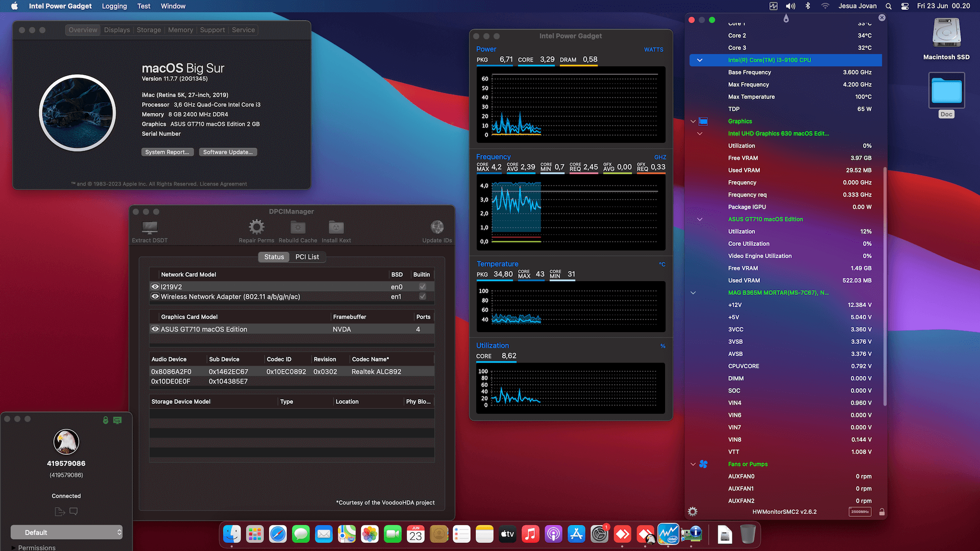
Task: Click the HWMonitorSMC2 vertical scrollbar
Action: tap(885, 286)
